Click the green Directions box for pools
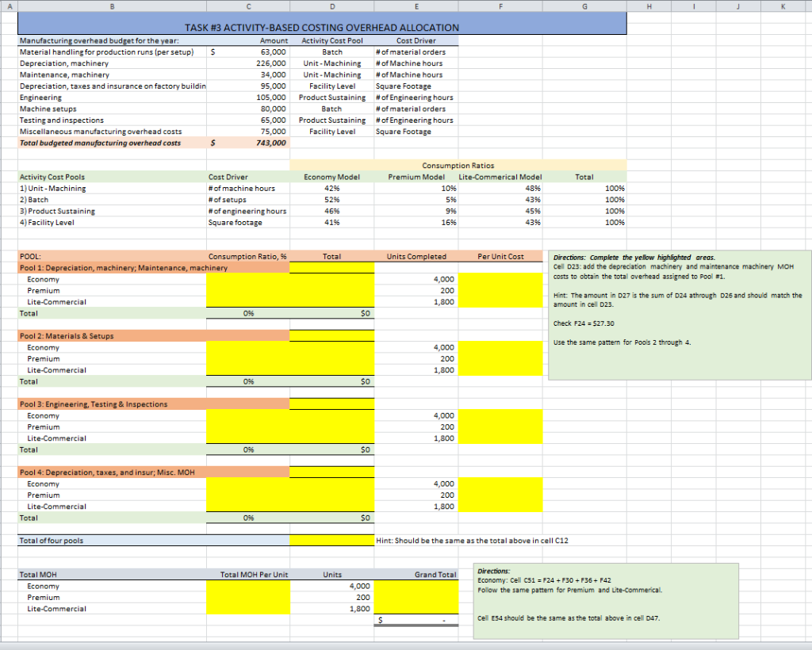 pyautogui.click(x=680, y=315)
